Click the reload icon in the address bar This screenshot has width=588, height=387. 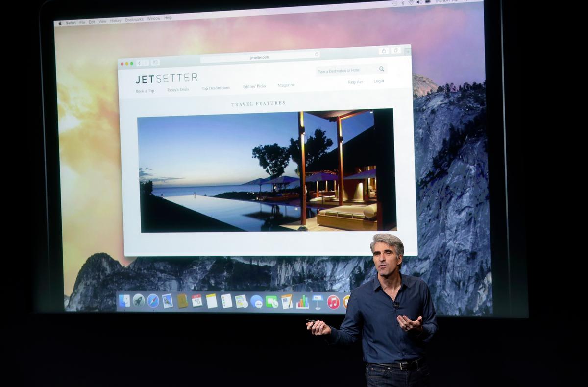(316, 54)
